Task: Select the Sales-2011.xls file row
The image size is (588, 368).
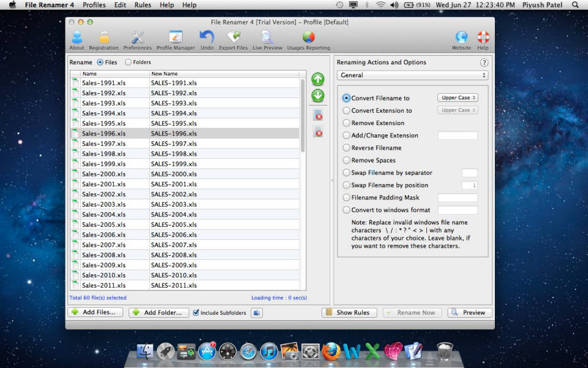Action: (185, 285)
